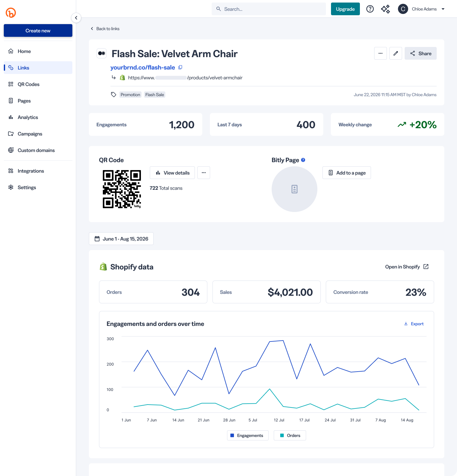Click the Upgrade button
Image resolution: width=457 pixels, height=476 pixels.
pos(345,9)
